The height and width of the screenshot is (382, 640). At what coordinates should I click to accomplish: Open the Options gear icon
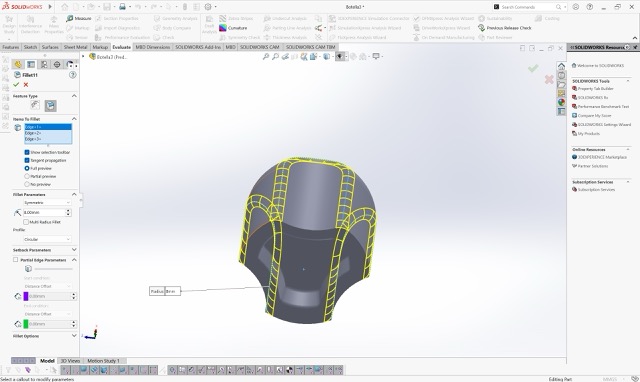(x=208, y=7)
